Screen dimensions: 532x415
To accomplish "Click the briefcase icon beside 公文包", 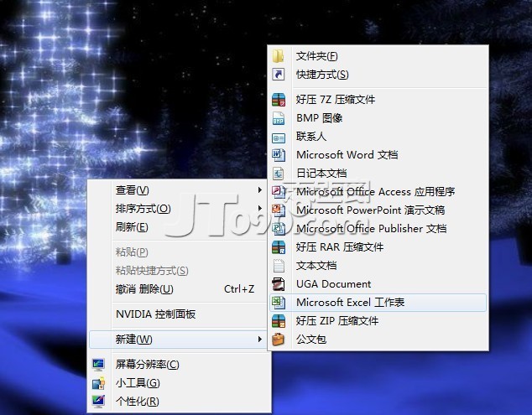I will pyautogui.click(x=279, y=339).
